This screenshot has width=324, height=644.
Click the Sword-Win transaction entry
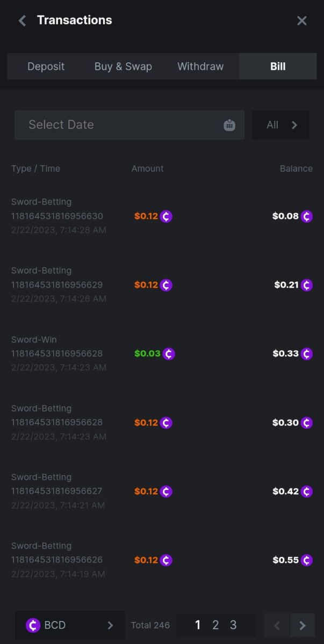click(x=56, y=354)
